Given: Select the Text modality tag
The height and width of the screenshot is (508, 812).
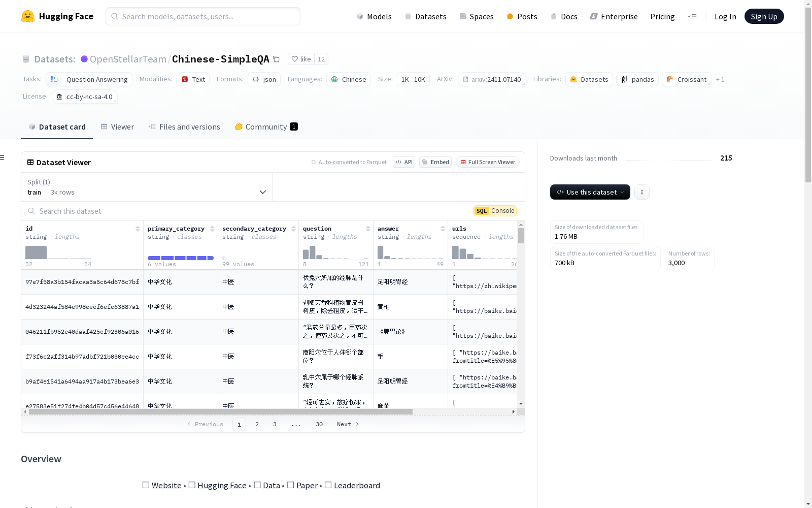Looking at the screenshot, I should coord(193,79).
